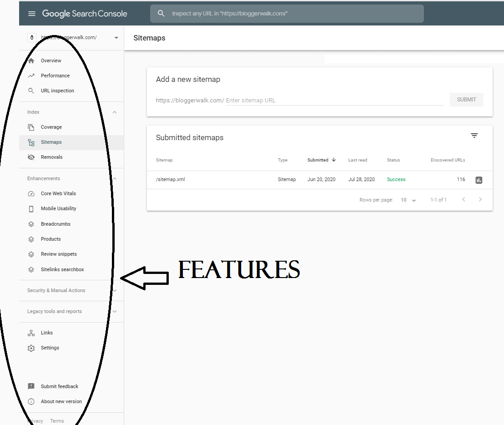Click the Review snippets layers icon

(31, 254)
